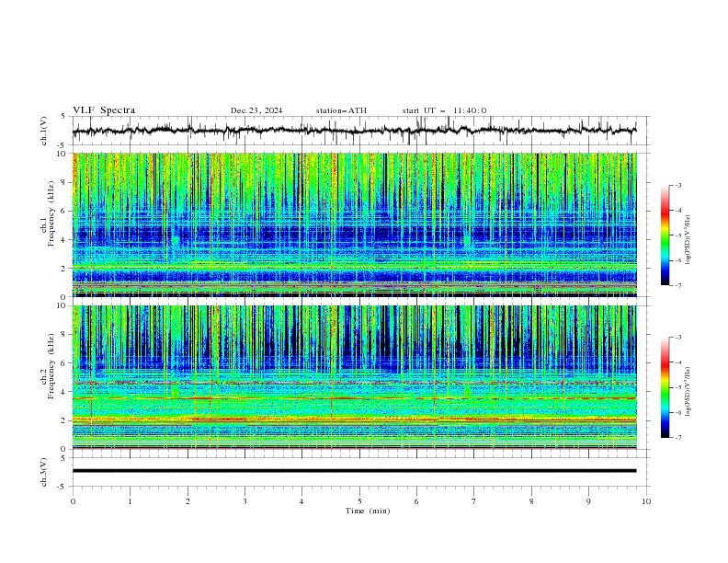
Task: Click the lower PSD color scale bar
Action: click(x=665, y=387)
